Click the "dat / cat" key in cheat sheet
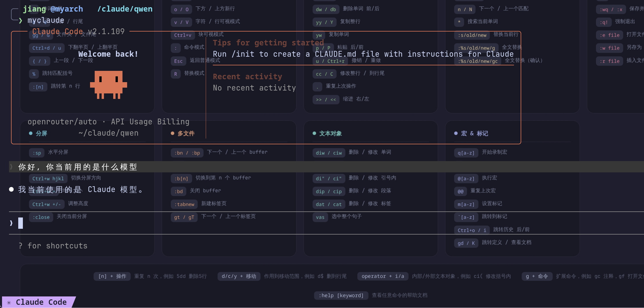The width and height of the screenshot is (644, 308). (329, 204)
